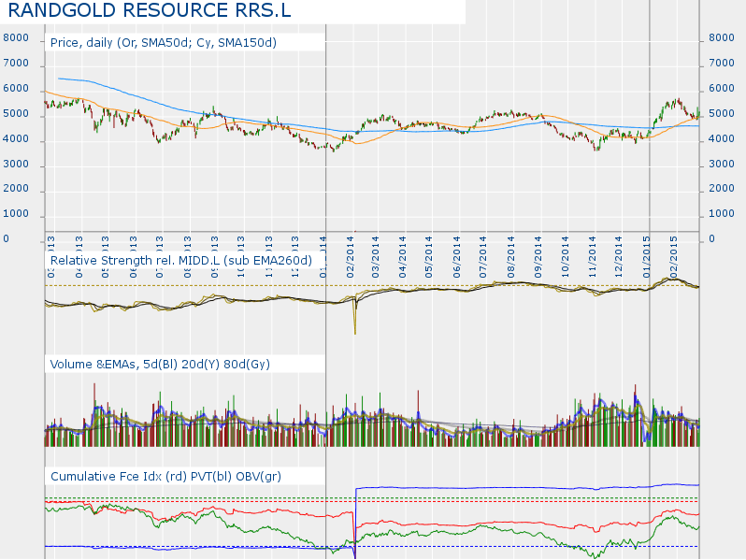
Task: Click the 8000 value on left price axis
Action: point(16,38)
